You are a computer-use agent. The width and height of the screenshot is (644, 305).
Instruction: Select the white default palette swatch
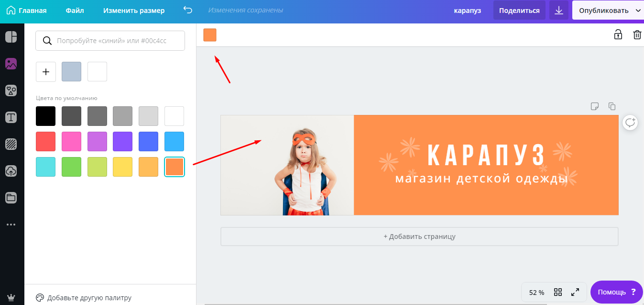click(x=174, y=116)
